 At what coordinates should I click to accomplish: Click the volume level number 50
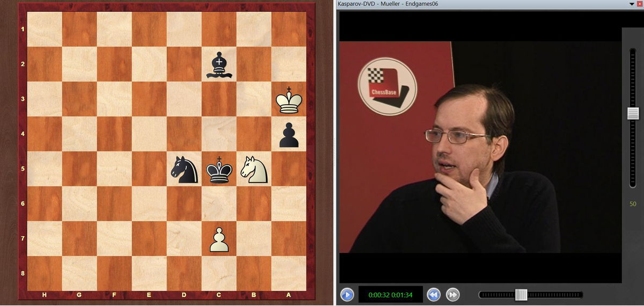[633, 204]
